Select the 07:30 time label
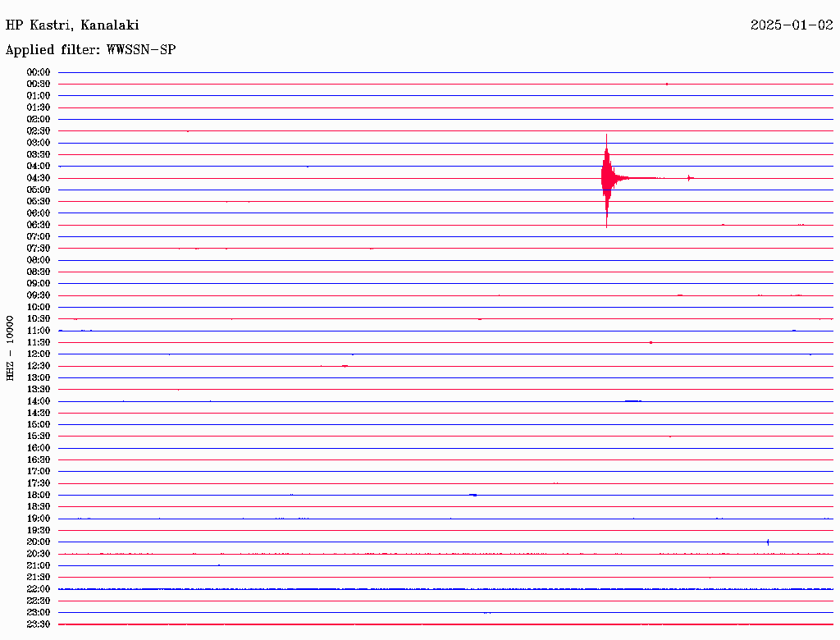Screen dimensions: 840x640 (39, 249)
